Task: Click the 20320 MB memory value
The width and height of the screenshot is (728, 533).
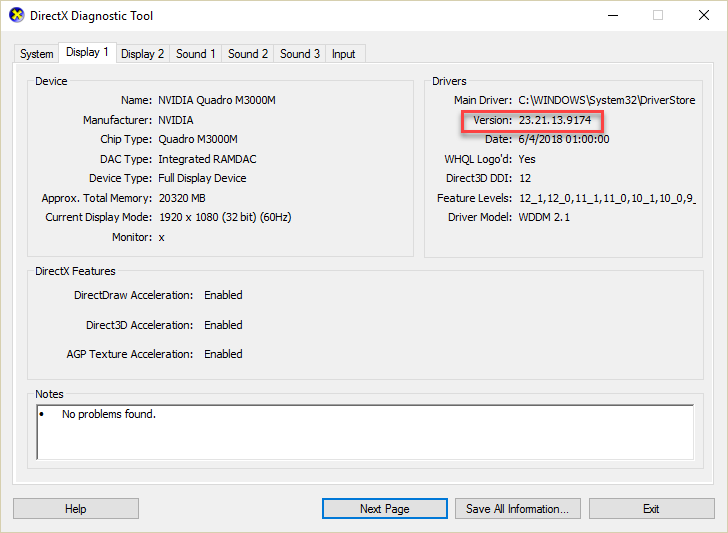Action: 182,198
